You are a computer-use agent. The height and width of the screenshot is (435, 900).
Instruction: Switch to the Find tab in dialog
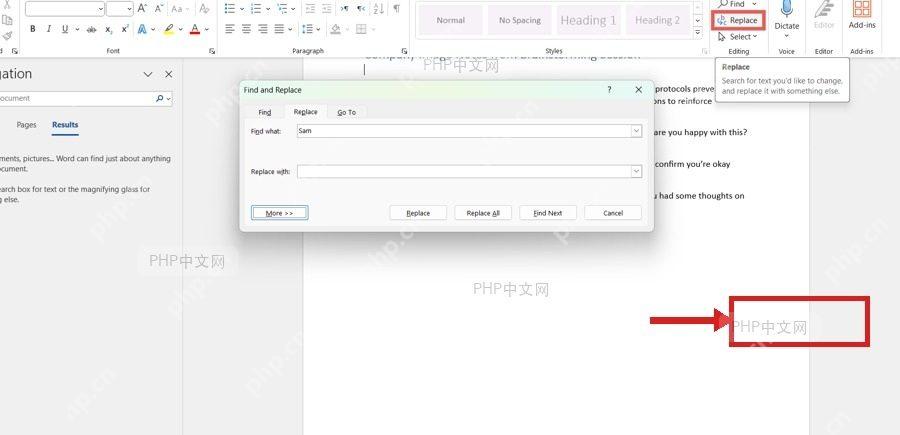265,112
